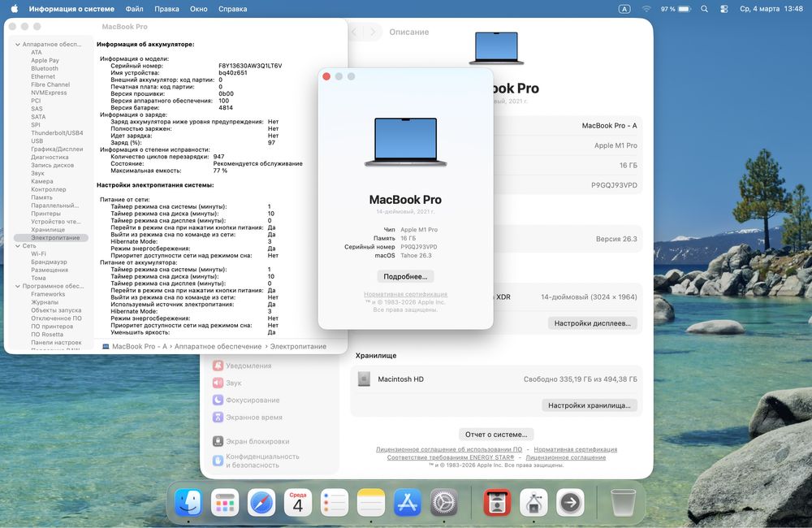Viewport: 812px width, 528px height.
Task: Click Настройки дисплеев... button
Action: click(593, 323)
